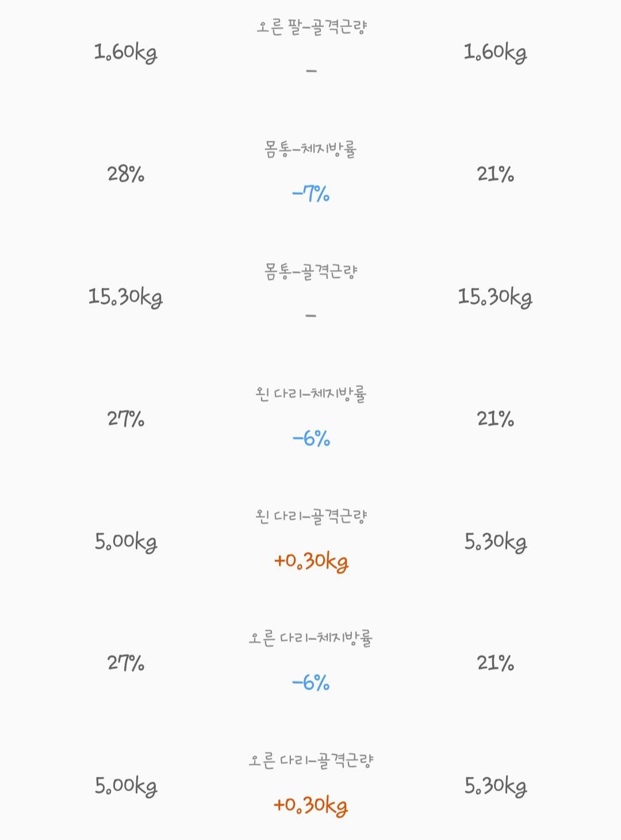The height and width of the screenshot is (840, 621).
Task: Select the -7% trunk body fat change
Action: tap(311, 194)
